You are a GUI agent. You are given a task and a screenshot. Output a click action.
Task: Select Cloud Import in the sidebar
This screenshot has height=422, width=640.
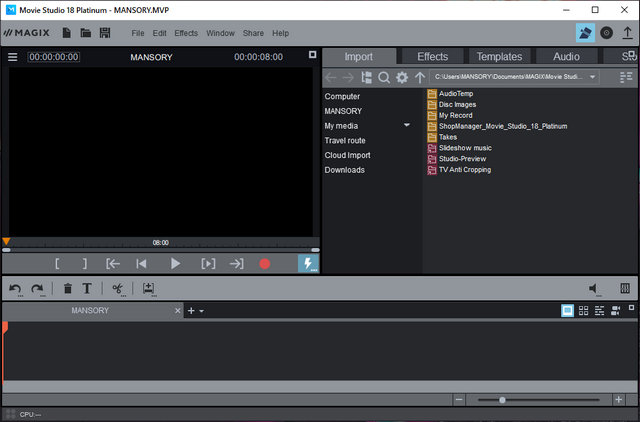point(346,155)
